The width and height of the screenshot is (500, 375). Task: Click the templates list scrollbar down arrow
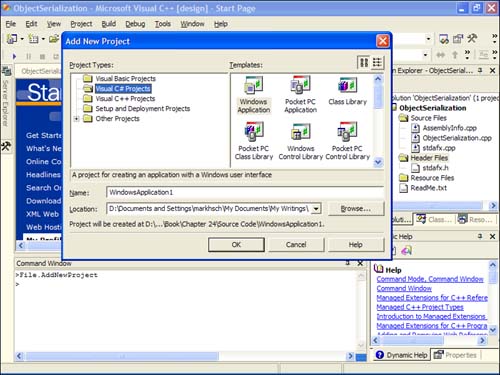click(x=378, y=162)
